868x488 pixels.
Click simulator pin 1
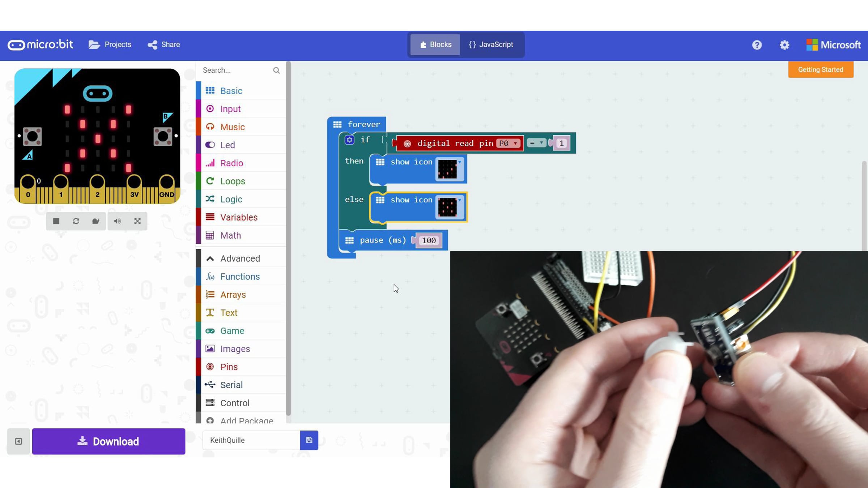point(61,188)
